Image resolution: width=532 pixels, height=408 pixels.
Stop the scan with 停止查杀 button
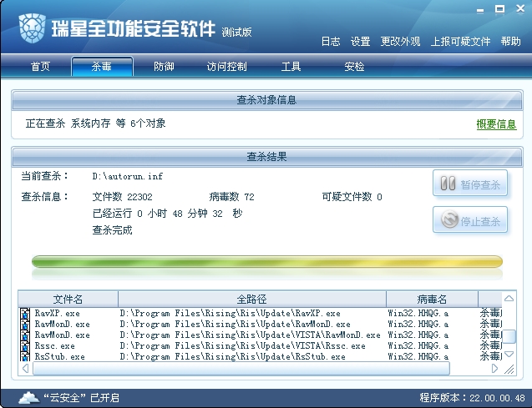(470, 219)
